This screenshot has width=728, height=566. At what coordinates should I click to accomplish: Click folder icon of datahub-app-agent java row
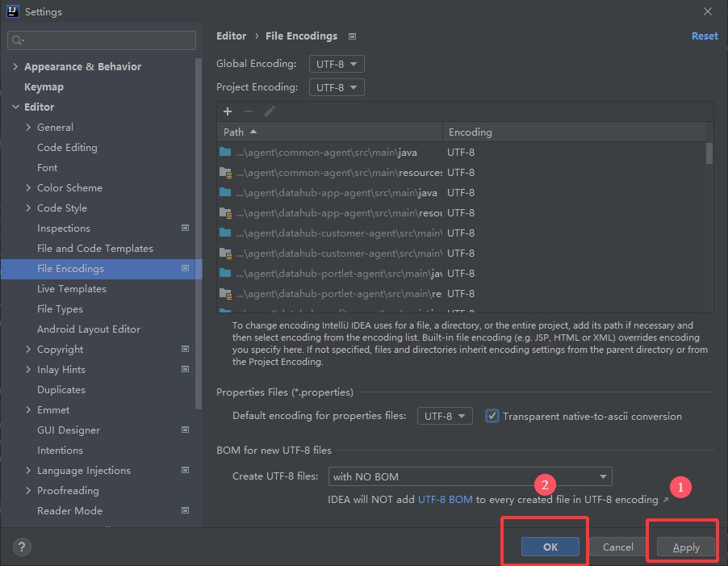225,192
